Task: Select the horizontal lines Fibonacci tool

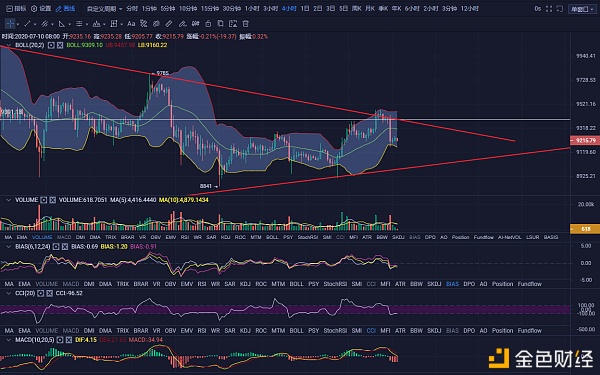Action: click(79, 24)
